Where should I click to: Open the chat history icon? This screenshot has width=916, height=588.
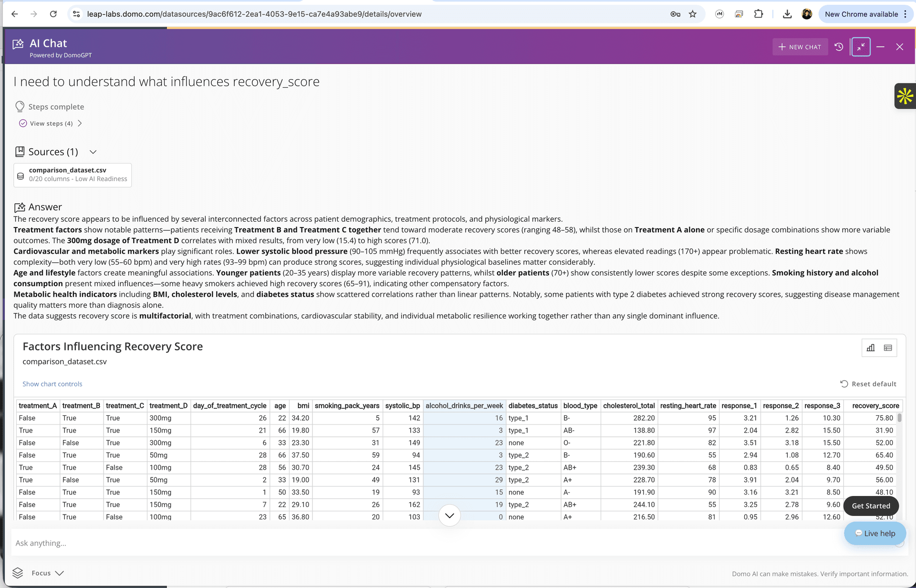[x=839, y=47]
